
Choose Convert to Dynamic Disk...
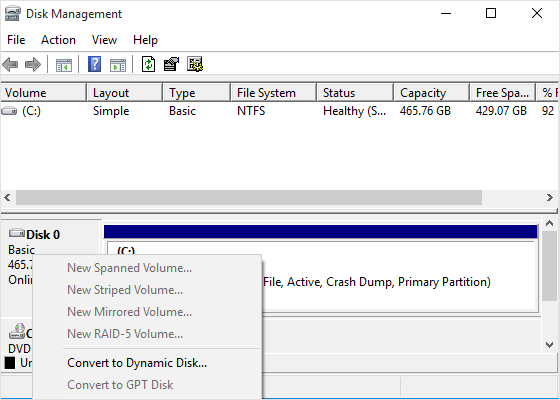tap(147, 363)
